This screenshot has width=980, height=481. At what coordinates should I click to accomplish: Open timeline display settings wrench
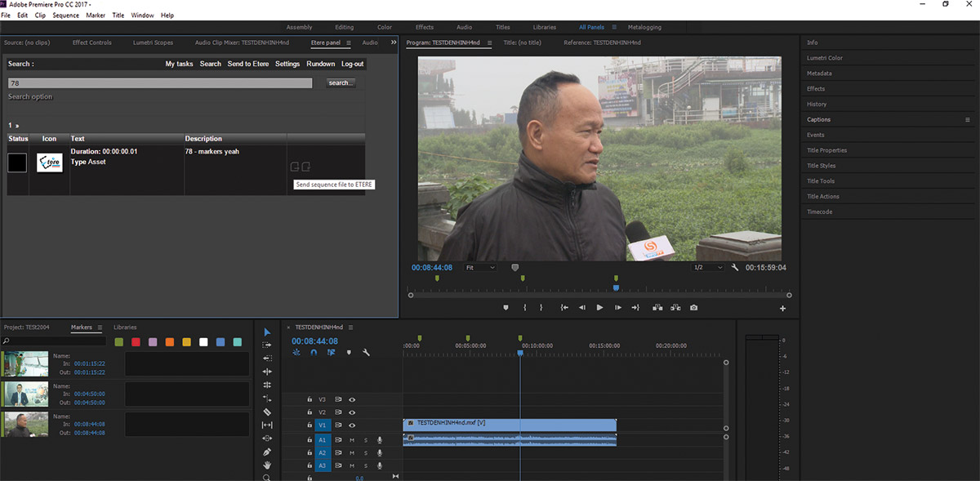pos(367,353)
